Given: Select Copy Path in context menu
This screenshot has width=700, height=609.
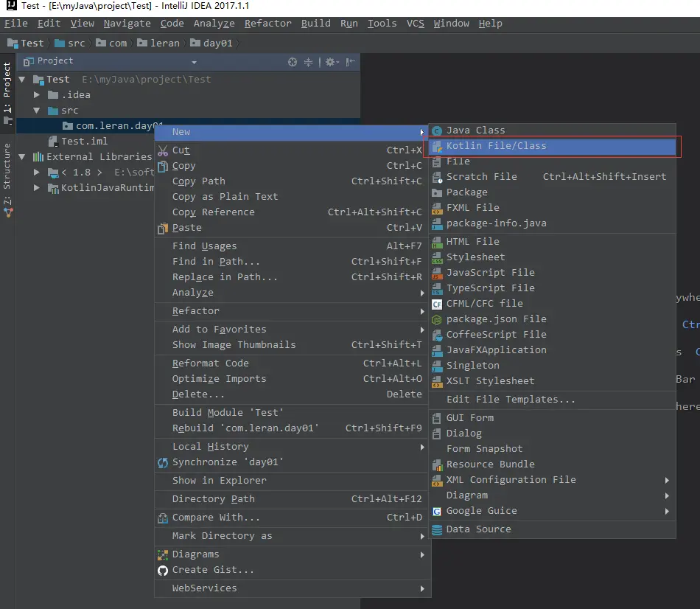Looking at the screenshot, I should 293,181.
